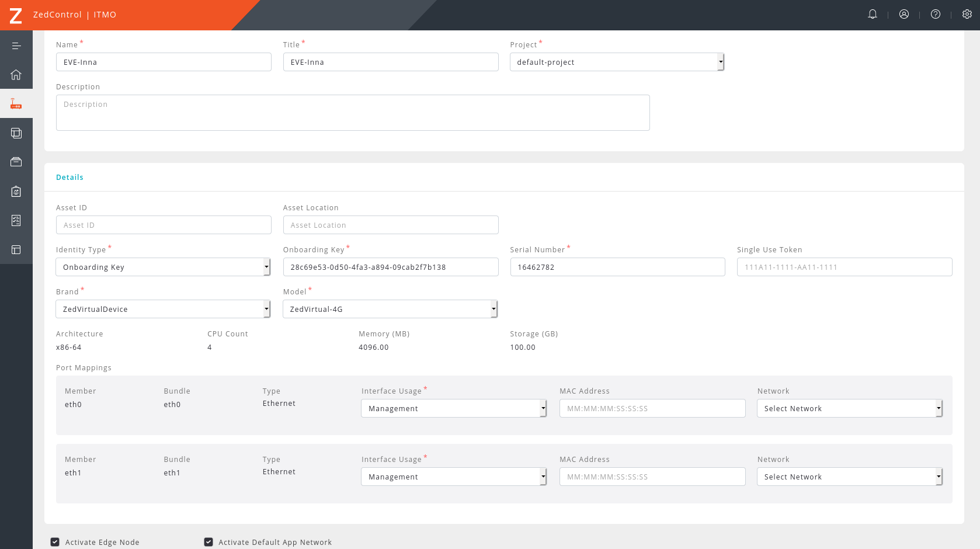This screenshot has width=980, height=549.
Task: Click the Description text area
Action: [x=353, y=113]
